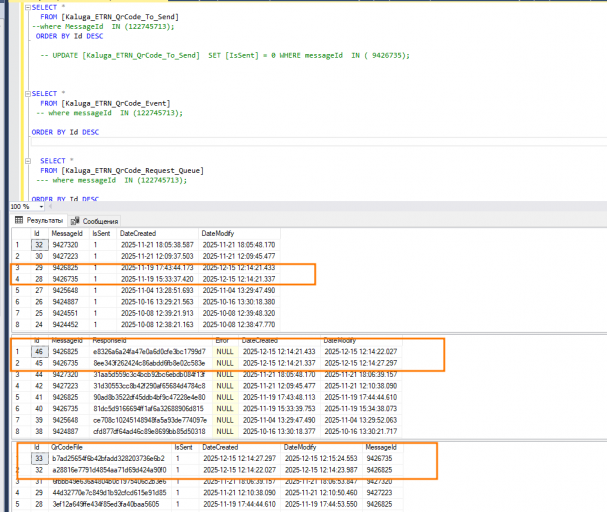Select the MessageId cell 9424452
The image size is (607, 512).
coord(65,324)
